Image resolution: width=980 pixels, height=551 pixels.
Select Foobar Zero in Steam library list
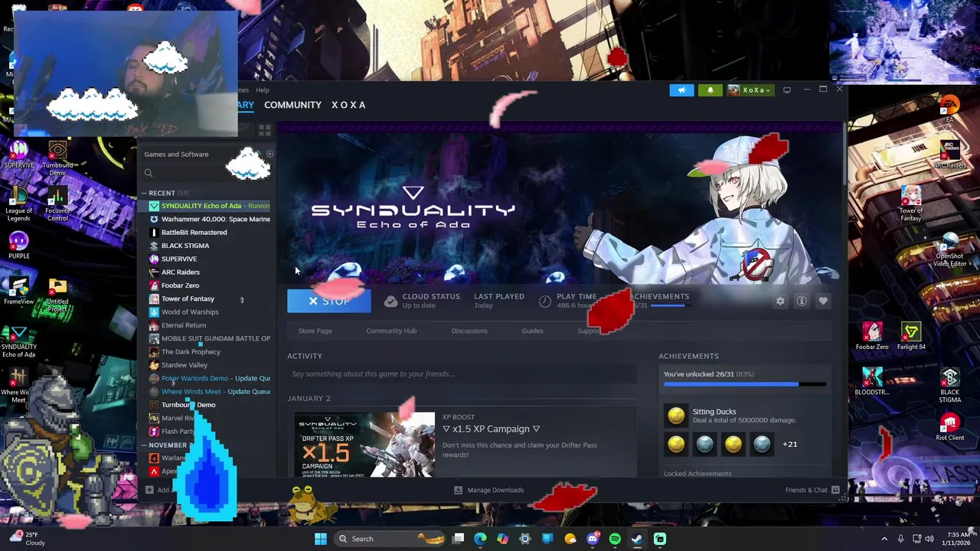coord(209,285)
